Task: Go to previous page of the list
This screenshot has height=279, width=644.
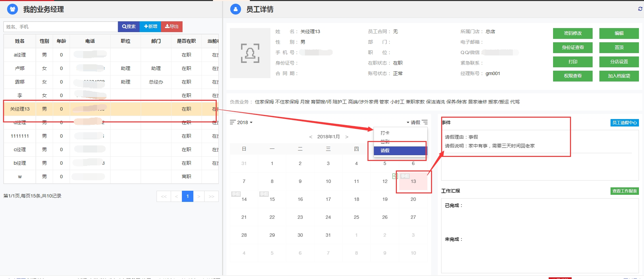Action: 176,196
